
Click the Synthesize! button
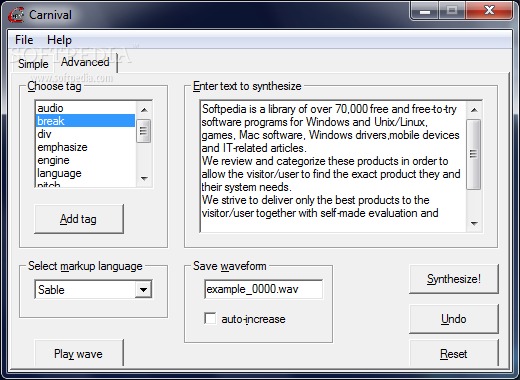click(x=454, y=279)
